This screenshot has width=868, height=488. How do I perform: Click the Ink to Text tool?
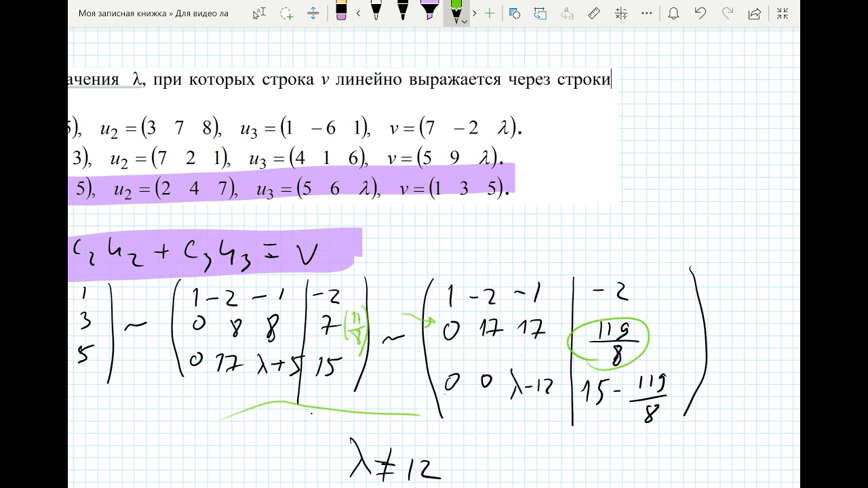coord(568,13)
